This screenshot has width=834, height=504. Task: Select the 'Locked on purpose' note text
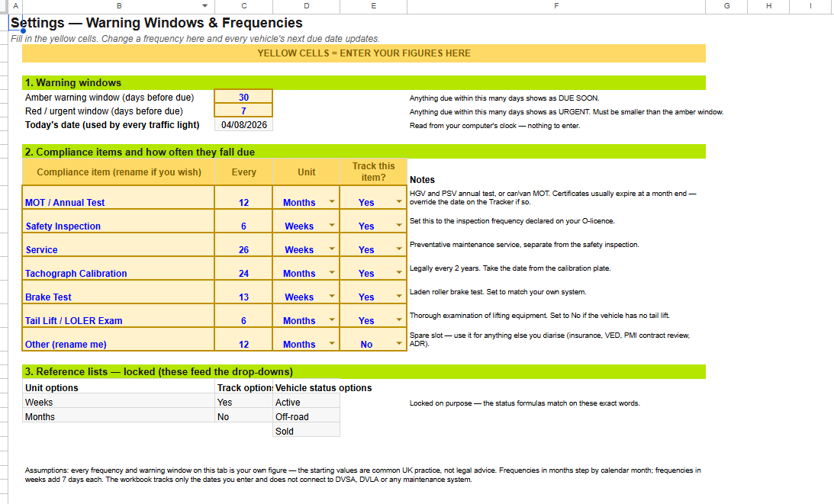[x=524, y=403]
